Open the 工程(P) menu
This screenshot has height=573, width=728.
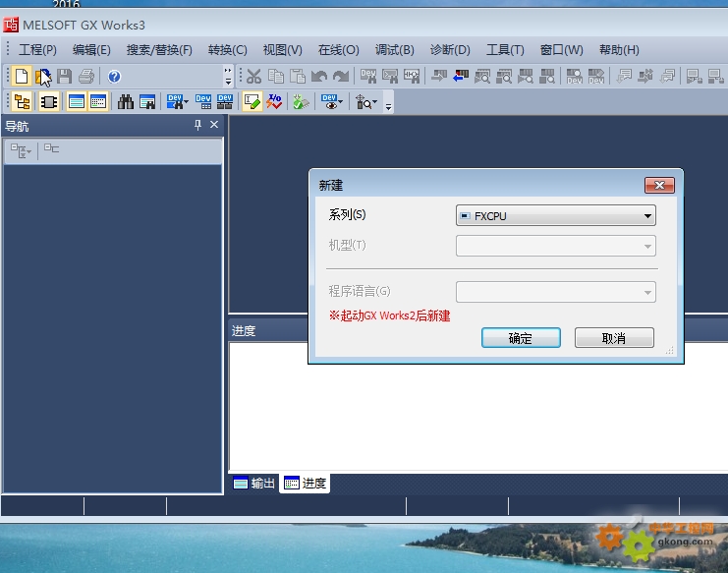(x=37, y=50)
